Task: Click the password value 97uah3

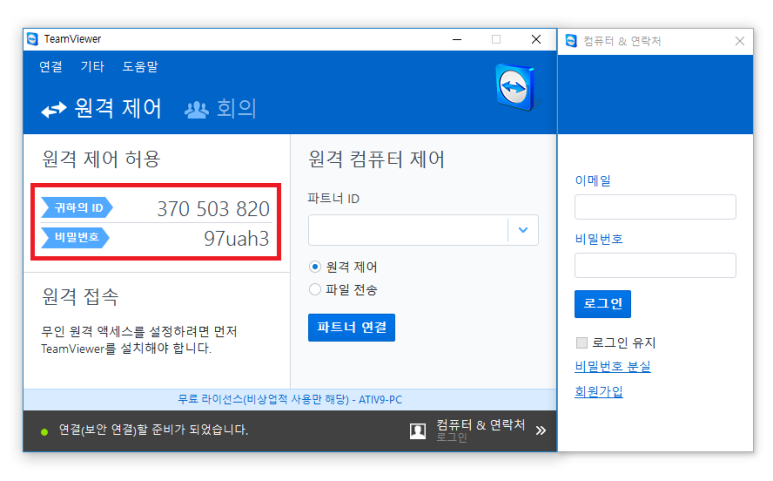Action: pos(236,239)
